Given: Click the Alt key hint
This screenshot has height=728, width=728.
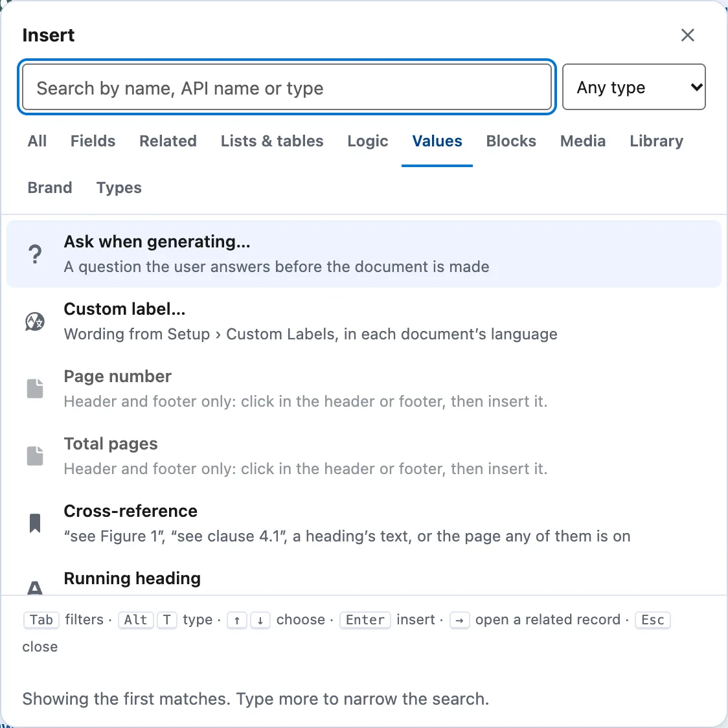Looking at the screenshot, I should pos(135,620).
